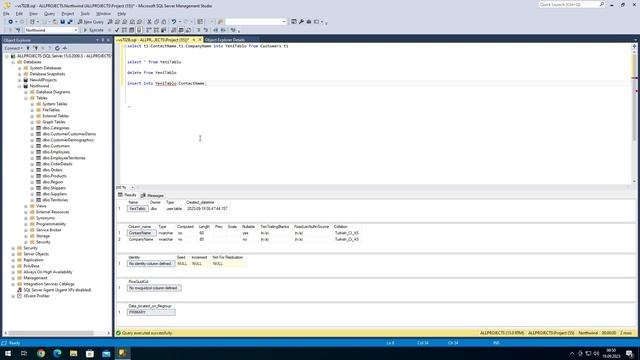
Task: Click the 'No identity column defined' cell
Action: tap(151, 264)
